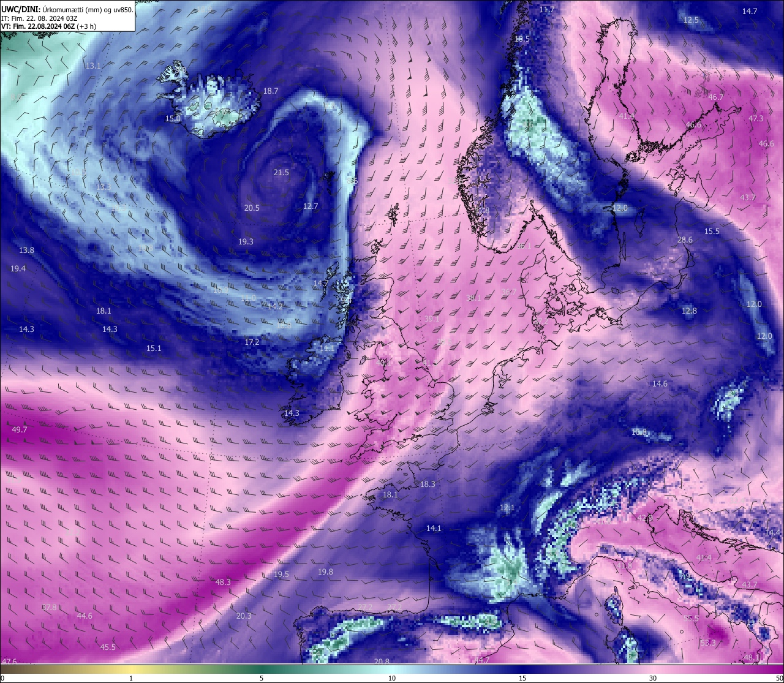Screen dimensions: 784x683
Task: Click the 28.6 value label
Action: click(x=685, y=240)
